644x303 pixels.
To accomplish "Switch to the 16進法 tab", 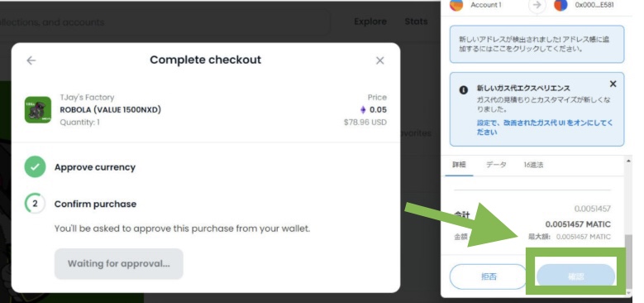I will point(533,165).
